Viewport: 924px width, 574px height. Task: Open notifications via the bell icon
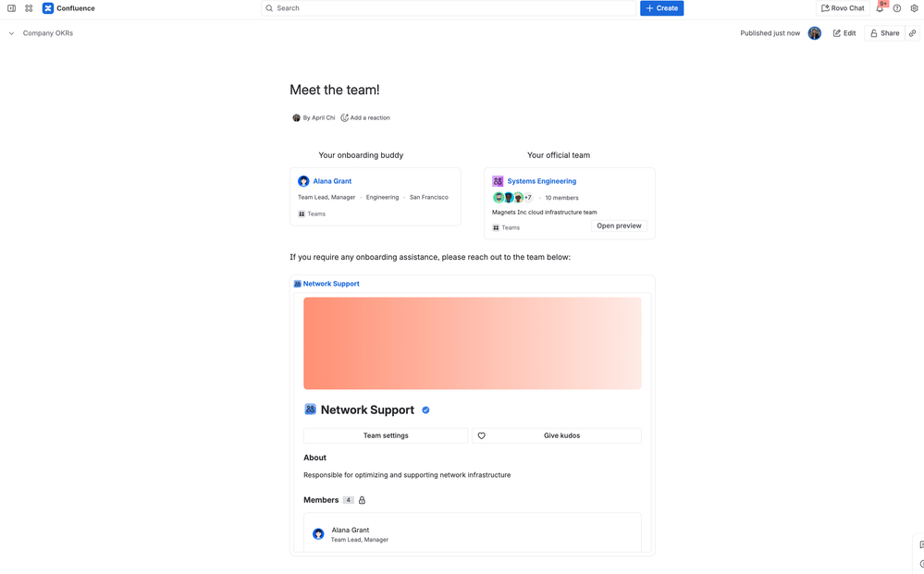pyautogui.click(x=880, y=7)
